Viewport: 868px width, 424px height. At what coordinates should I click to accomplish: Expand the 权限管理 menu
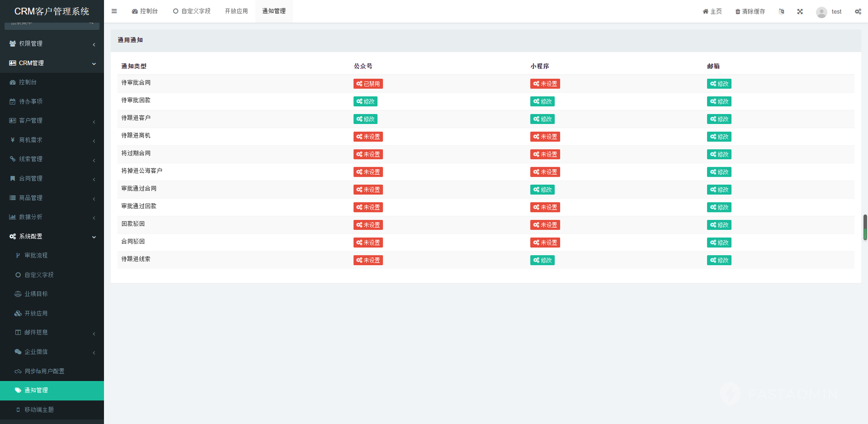52,43
